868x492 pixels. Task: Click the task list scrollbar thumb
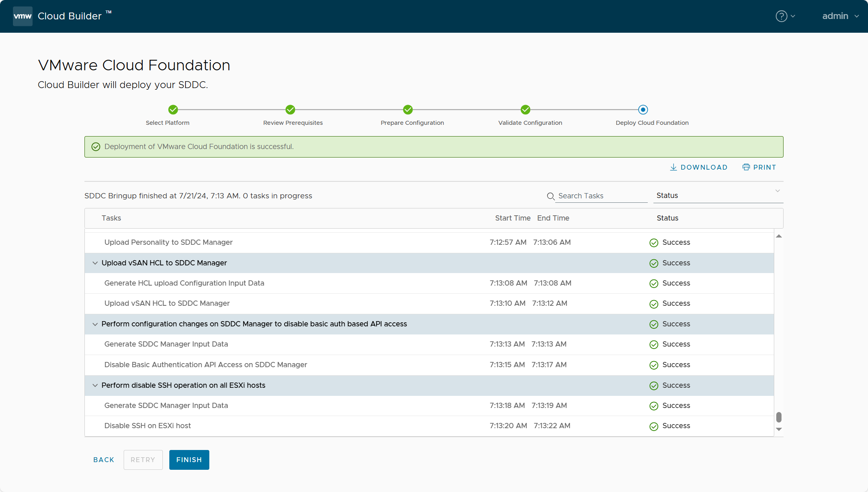779,417
